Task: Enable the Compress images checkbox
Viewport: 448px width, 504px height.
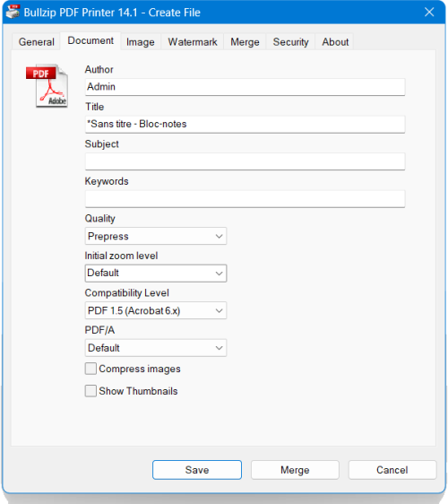Action: click(90, 369)
